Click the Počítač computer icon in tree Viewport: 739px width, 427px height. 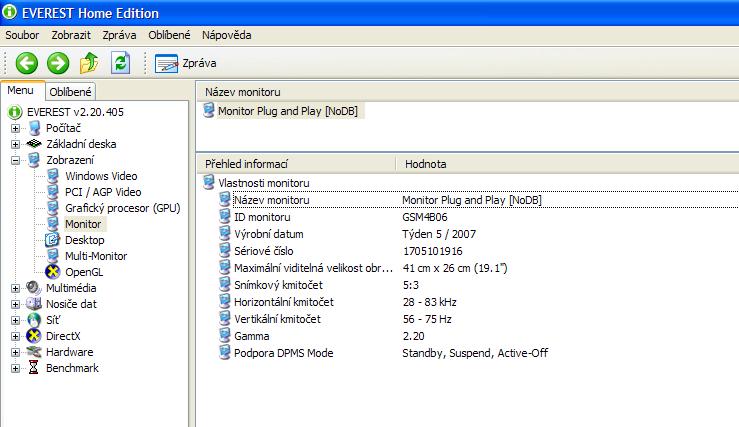click(34, 128)
